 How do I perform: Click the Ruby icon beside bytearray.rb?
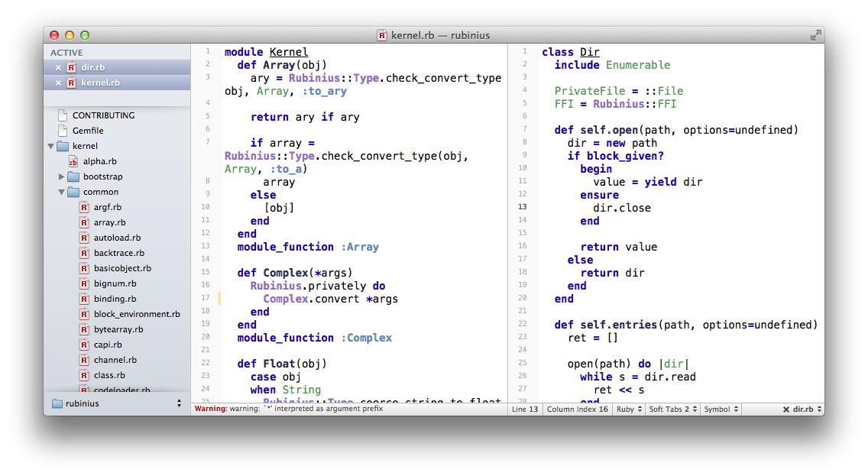click(x=84, y=329)
